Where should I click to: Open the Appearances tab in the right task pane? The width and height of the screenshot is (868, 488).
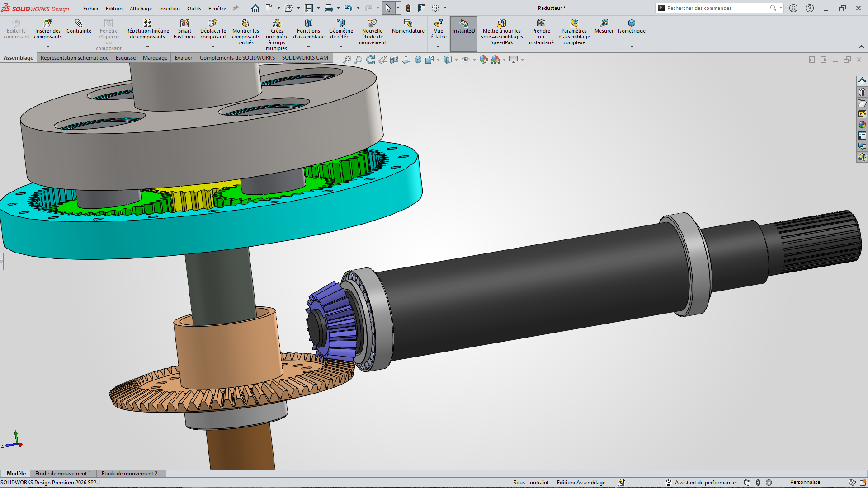point(862,124)
